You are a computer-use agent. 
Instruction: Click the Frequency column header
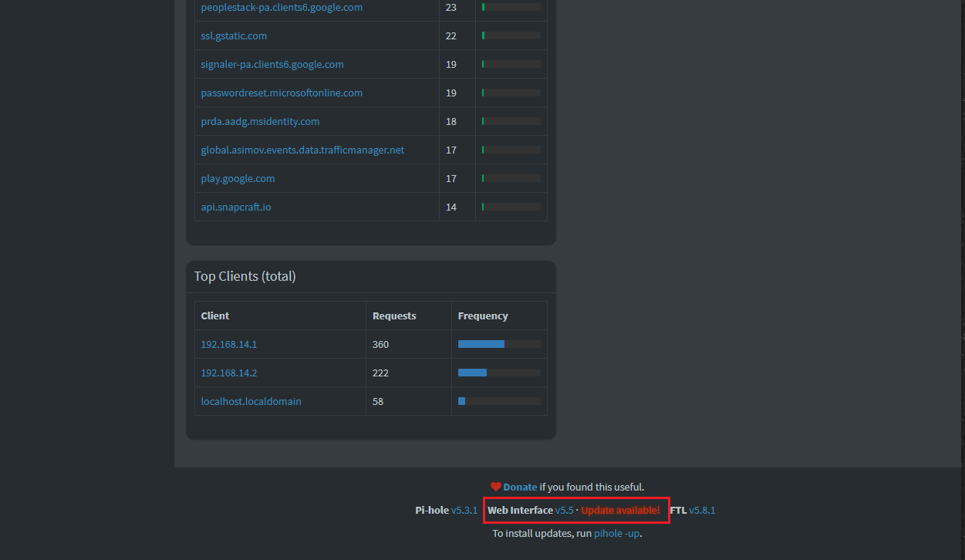483,315
